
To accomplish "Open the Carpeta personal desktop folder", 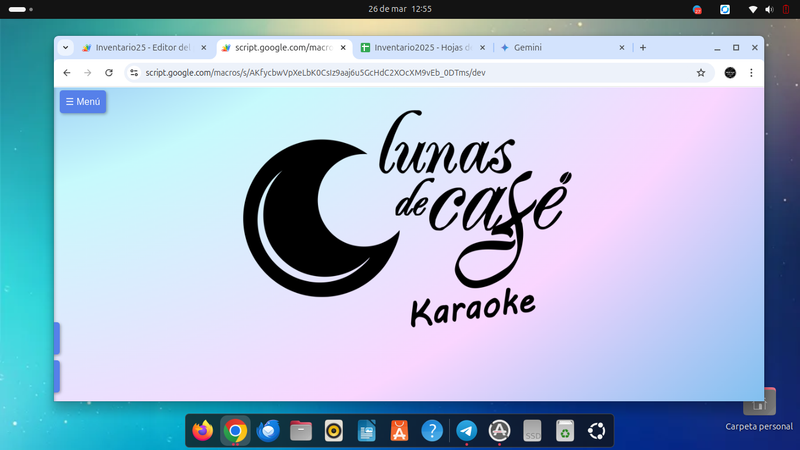I will pos(760,405).
